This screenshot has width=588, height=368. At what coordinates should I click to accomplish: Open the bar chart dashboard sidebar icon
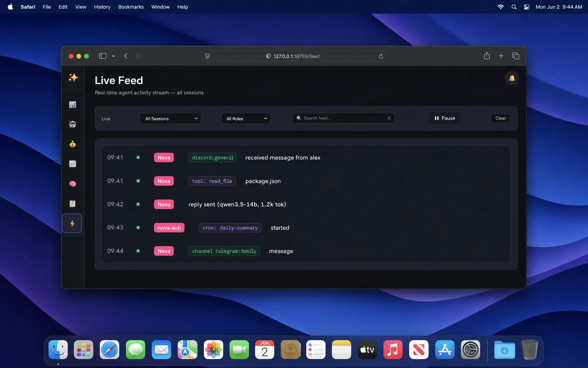pos(73,105)
